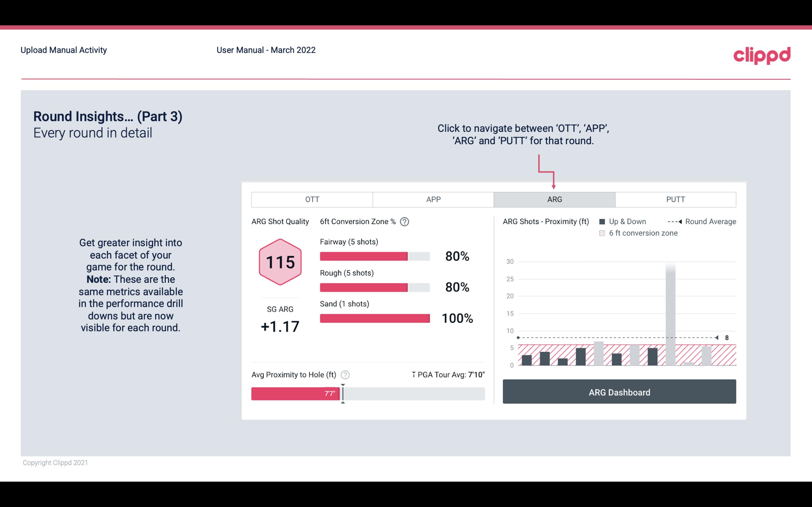Click the help icon beside Avg Proximity

(x=346, y=374)
